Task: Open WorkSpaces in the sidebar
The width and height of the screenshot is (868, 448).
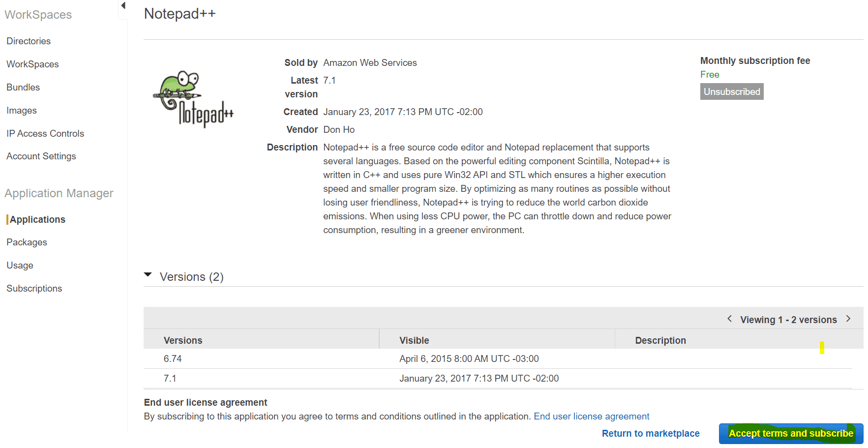Action: [x=32, y=64]
